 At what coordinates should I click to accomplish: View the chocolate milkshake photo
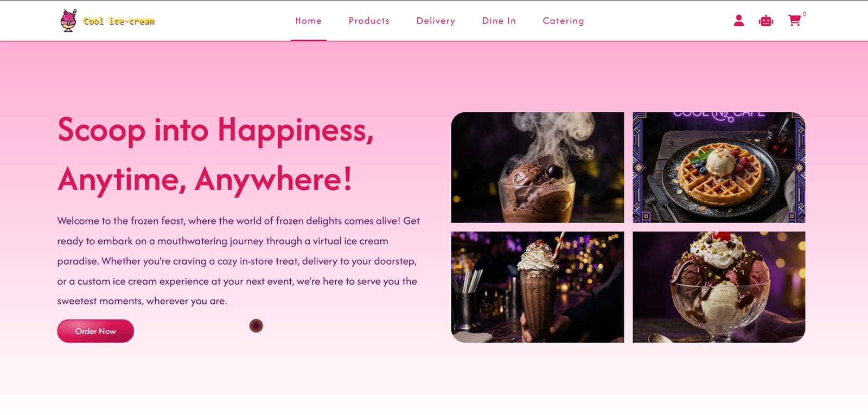538,287
